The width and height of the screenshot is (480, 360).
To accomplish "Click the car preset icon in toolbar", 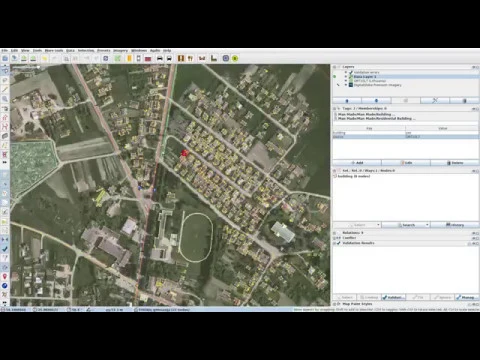I will pyautogui.click(x=160, y=58).
